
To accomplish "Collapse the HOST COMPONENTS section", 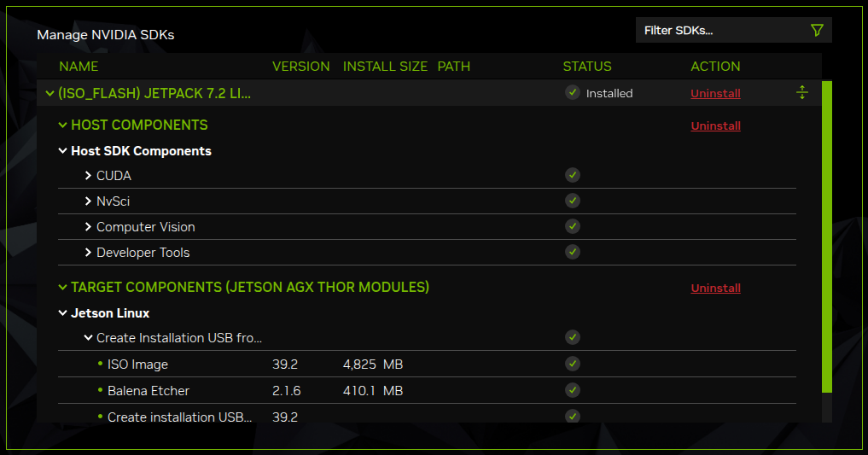I will coord(62,125).
